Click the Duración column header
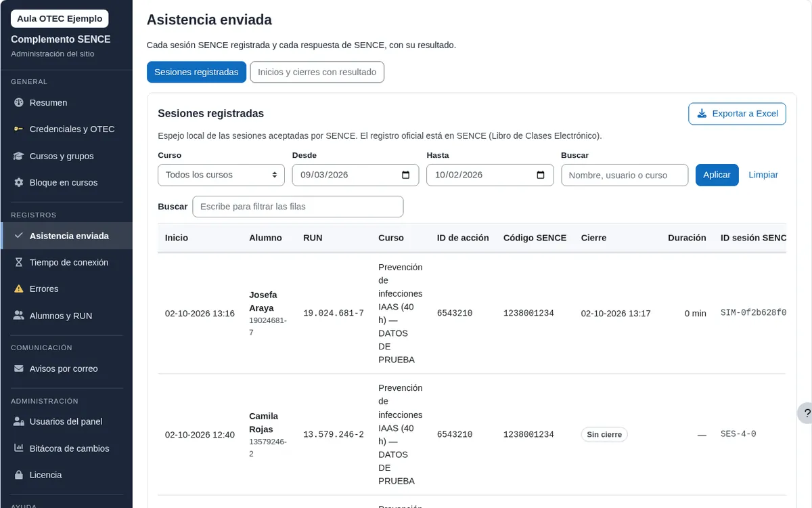The width and height of the screenshot is (812, 508). point(687,238)
